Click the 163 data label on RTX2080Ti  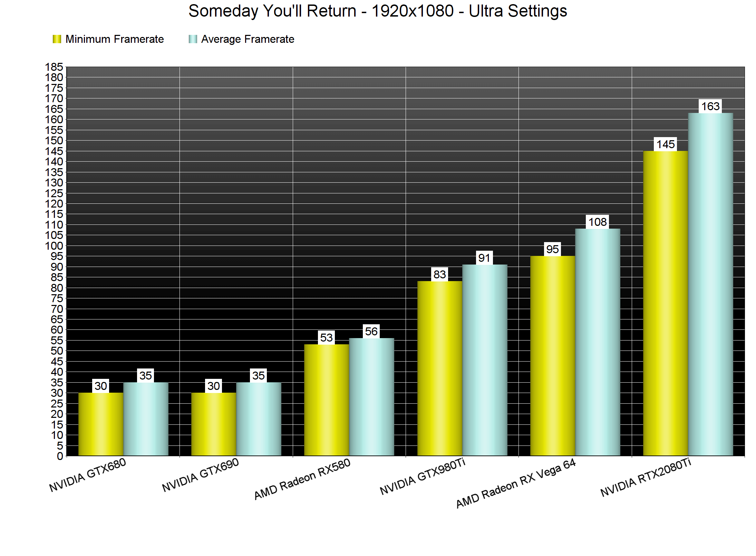[x=710, y=106]
